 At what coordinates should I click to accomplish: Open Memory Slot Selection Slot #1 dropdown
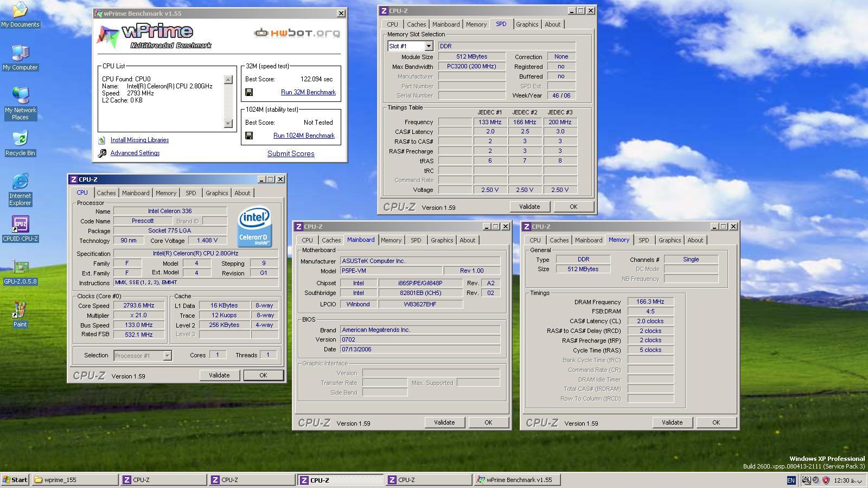tap(429, 46)
